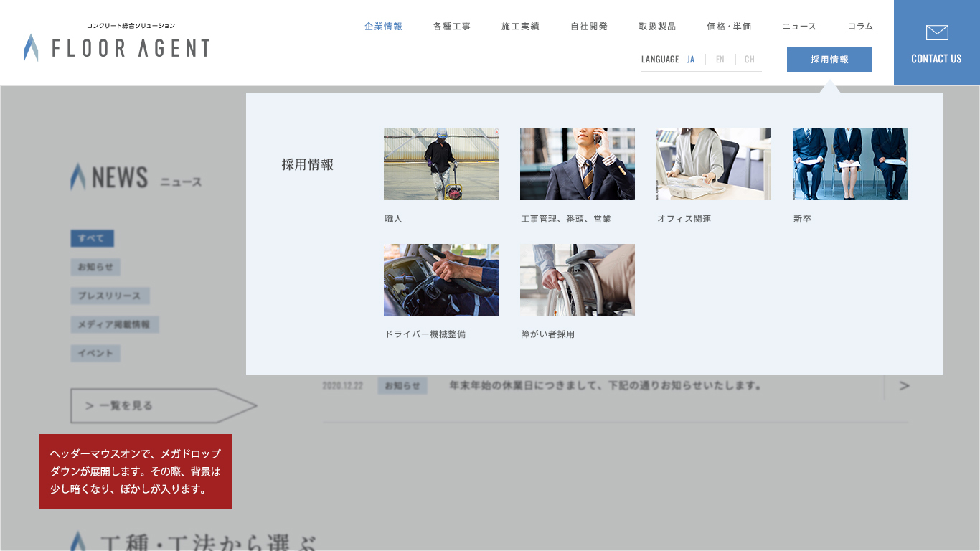980x551 pixels.
Task: Open the 各種工事 menu item
Action: click(452, 27)
